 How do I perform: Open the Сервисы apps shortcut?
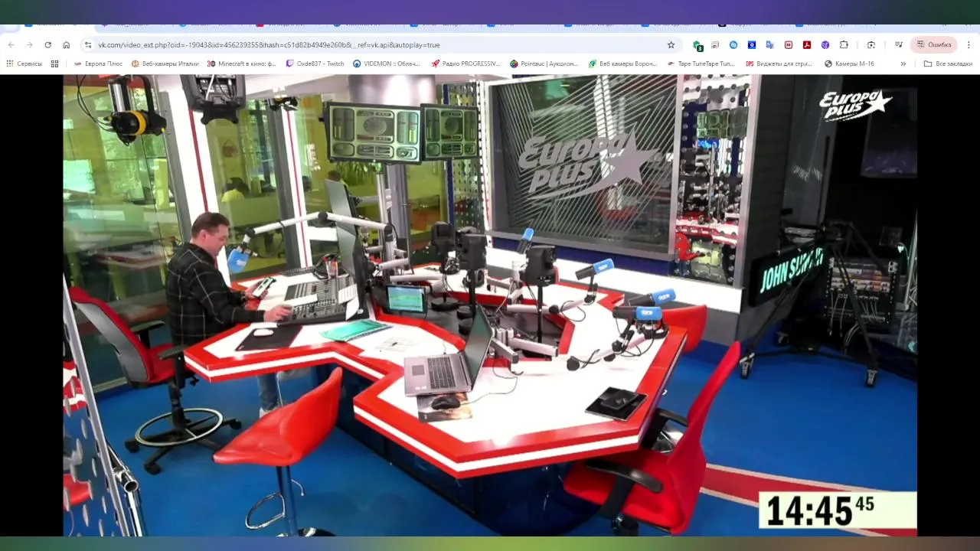point(24,64)
